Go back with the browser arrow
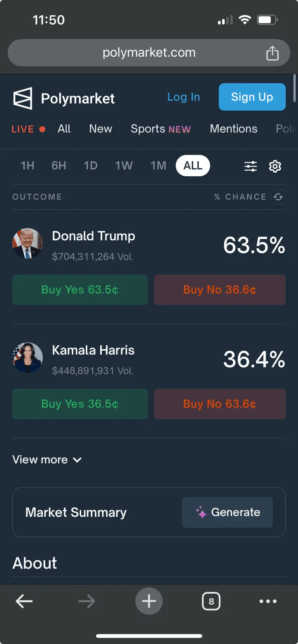Viewport: 298px width, 644px height. click(24, 601)
